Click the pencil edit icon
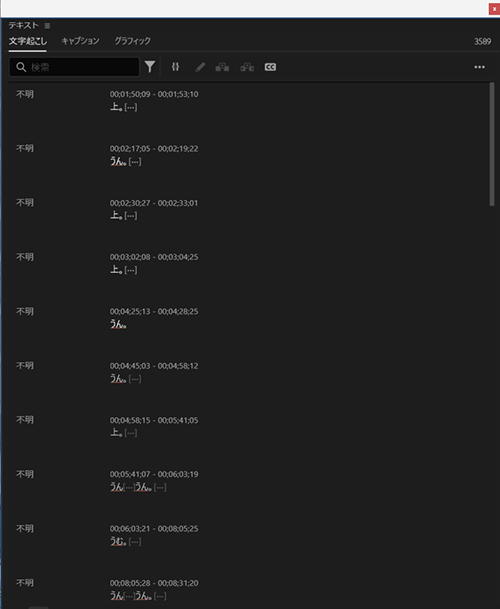The height and width of the screenshot is (609, 500). (x=200, y=67)
